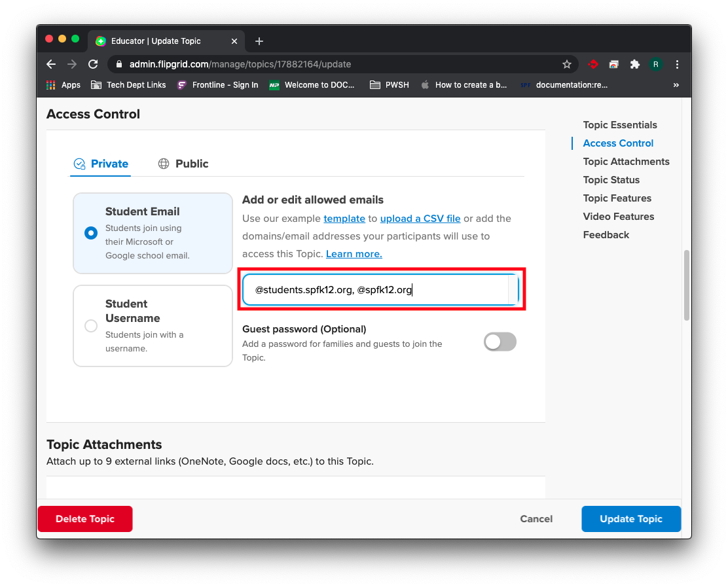Open the Tech Dept Links bookmark folder
Viewport: 728px width, 587px height.
(x=128, y=85)
